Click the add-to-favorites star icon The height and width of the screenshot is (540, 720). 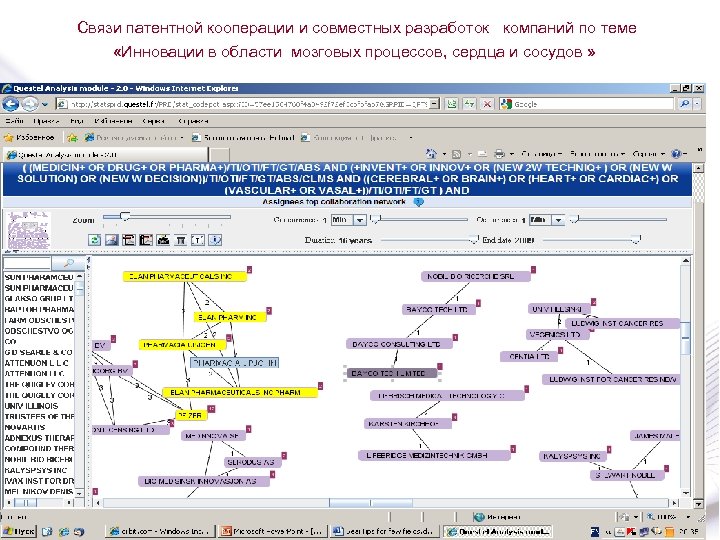coord(72,137)
